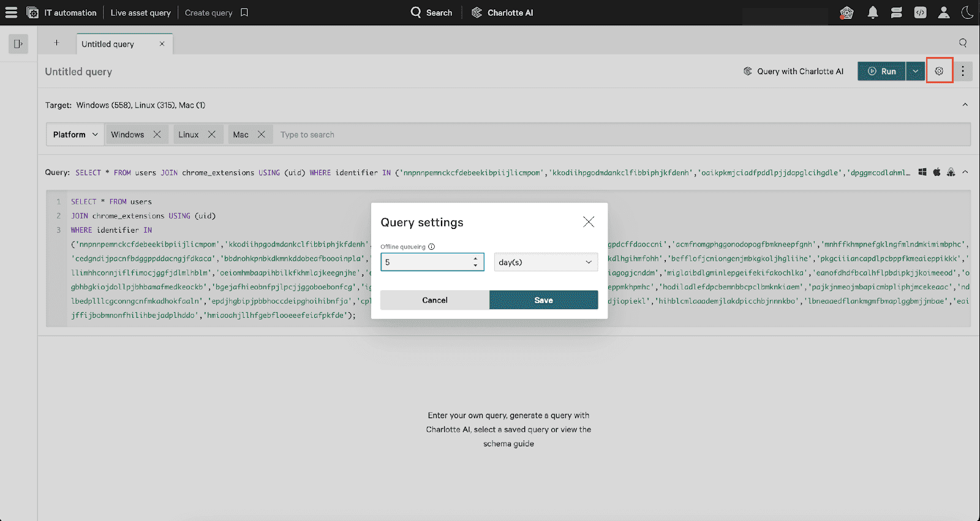980x521 pixels.
Task: Go to the Live asset query breadcrumb
Action: coord(140,12)
